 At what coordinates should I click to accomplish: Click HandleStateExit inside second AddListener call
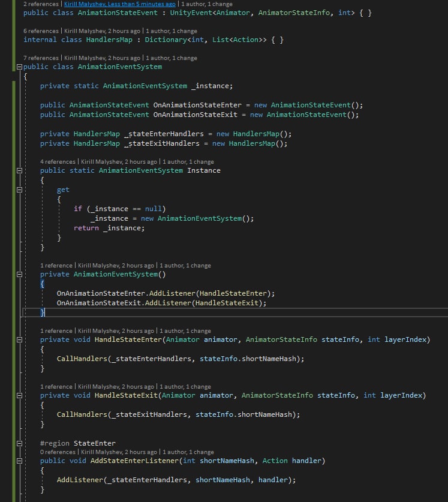(x=227, y=303)
